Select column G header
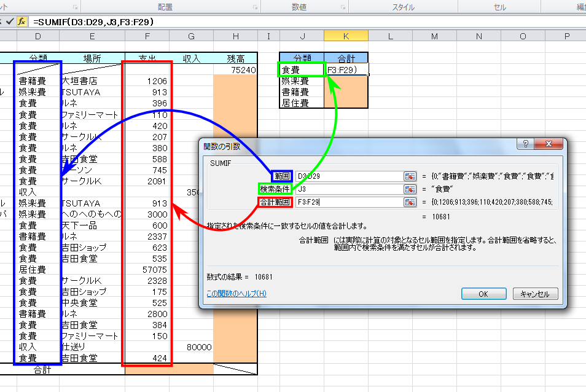Screen dimensions: 586x392 [192, 36]
